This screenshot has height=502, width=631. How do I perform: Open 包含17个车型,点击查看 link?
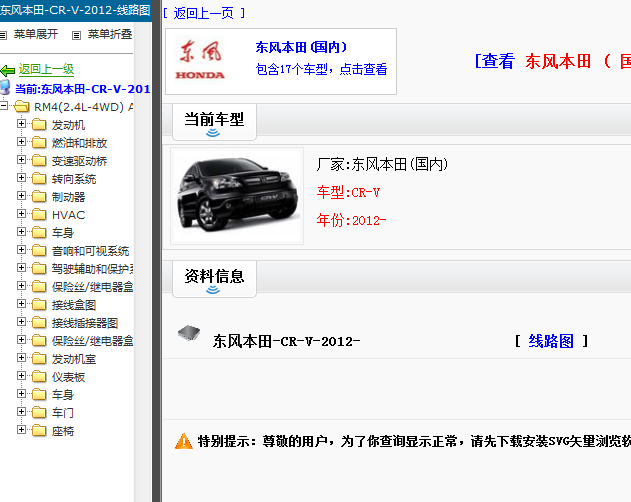point(322,69)
